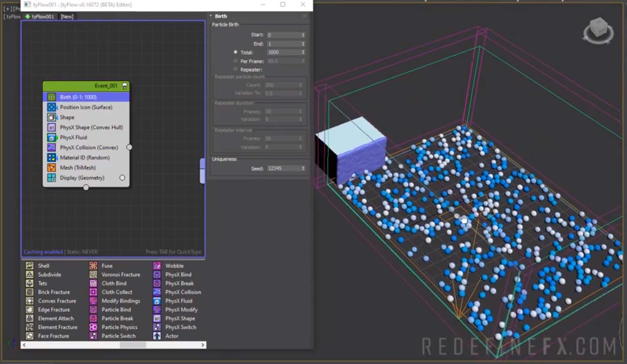Select the Birth (0-1: 1000) operator icon
This screenshot has height=364, width=627.
click(52, 97)
